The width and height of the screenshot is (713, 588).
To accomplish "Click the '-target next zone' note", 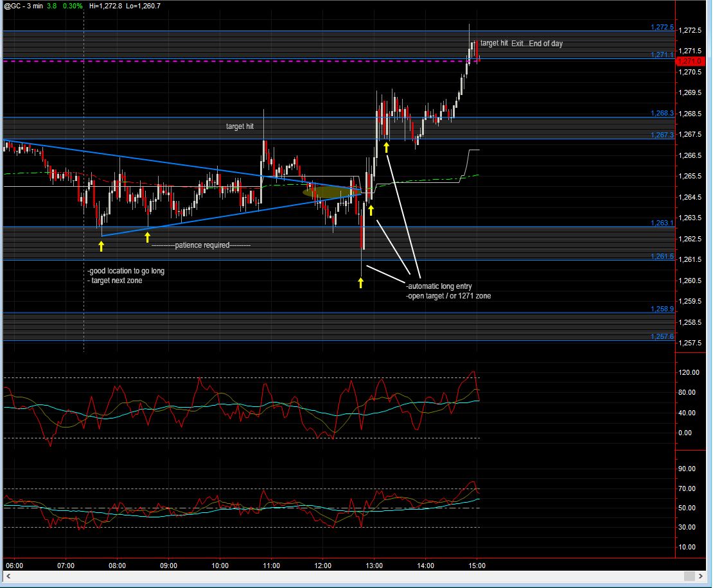I will point(115,281).
